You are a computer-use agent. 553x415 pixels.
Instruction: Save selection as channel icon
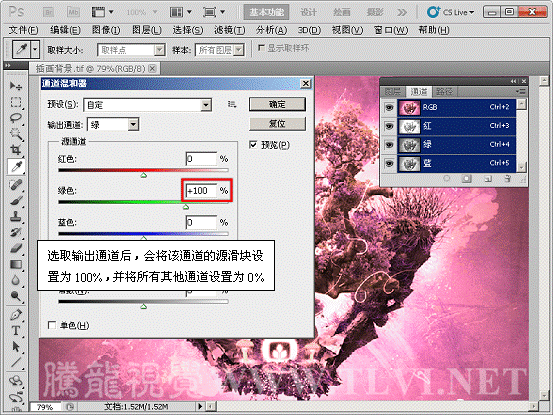tap(466, 179)
